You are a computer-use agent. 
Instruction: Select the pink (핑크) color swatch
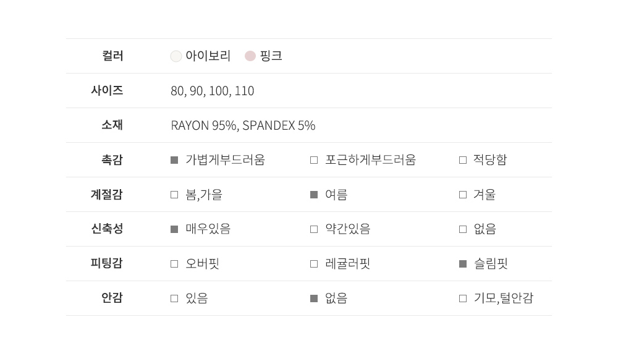click(250, 56)
